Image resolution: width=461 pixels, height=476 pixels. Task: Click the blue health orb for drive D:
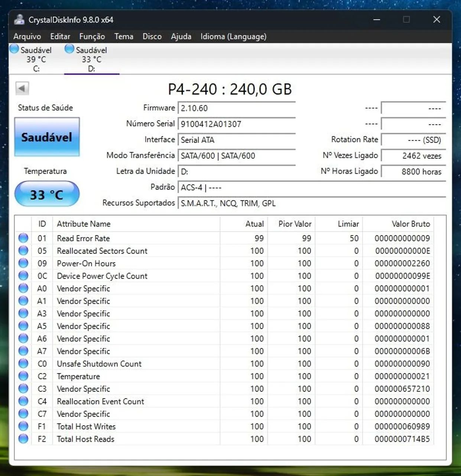69,49
